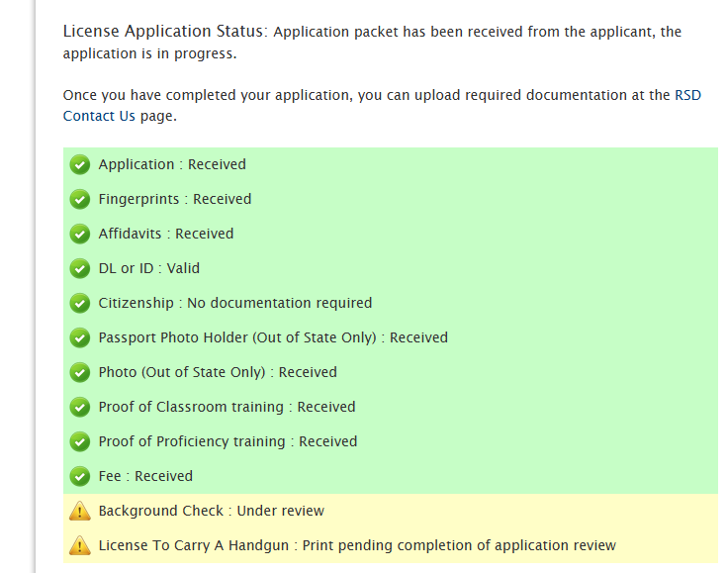Click the License Application Status heading

[164, 31]
